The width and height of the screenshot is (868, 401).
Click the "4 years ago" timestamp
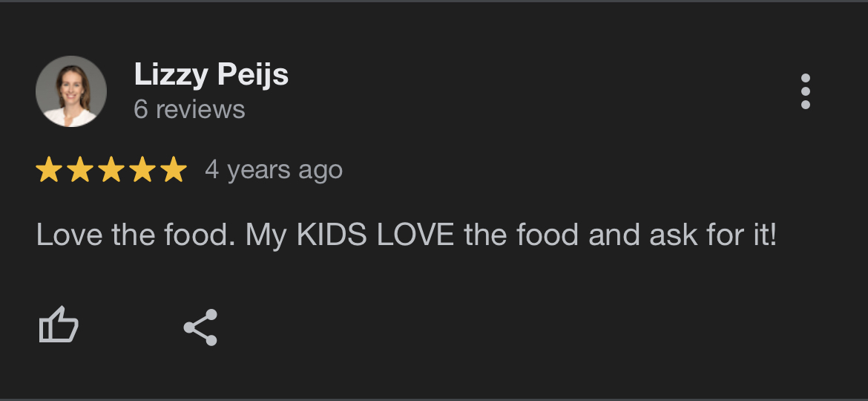pyautogui.click(x=274, y=170)
